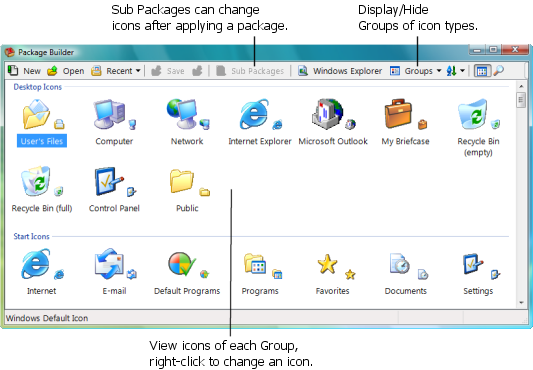Select the E-mail start icon

114,272
